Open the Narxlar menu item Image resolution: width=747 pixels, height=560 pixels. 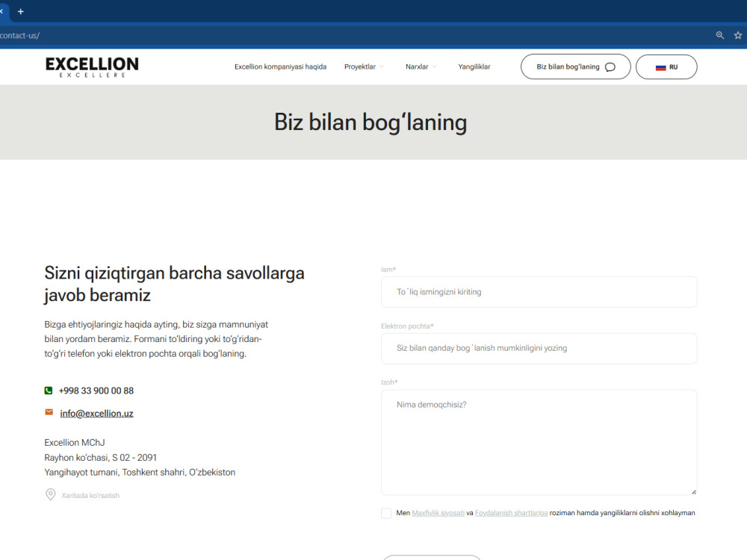417,66
